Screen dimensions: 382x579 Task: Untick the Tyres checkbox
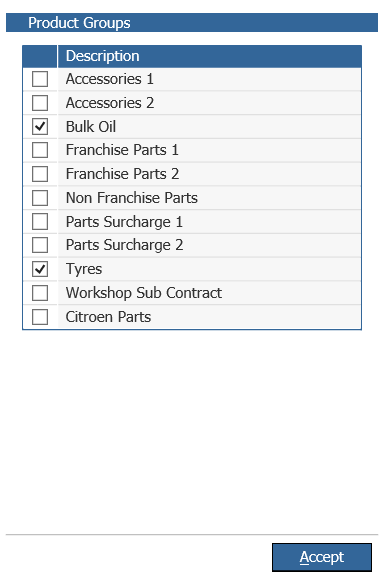(40, 269)
